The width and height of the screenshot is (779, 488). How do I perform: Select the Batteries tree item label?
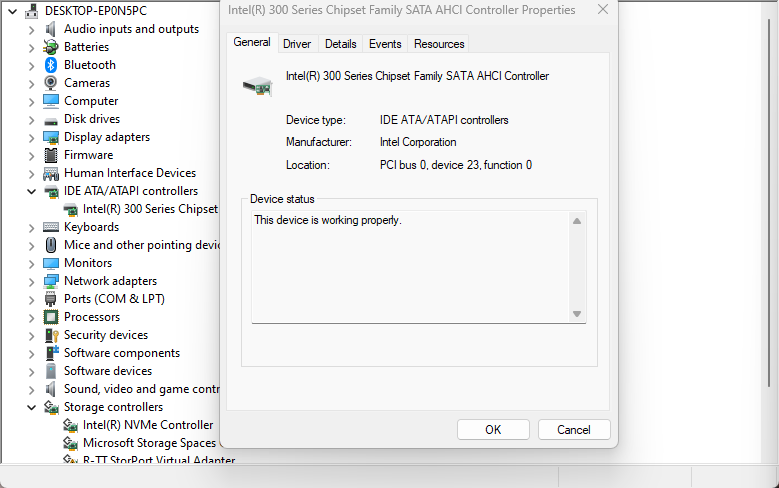pos(86,47)
